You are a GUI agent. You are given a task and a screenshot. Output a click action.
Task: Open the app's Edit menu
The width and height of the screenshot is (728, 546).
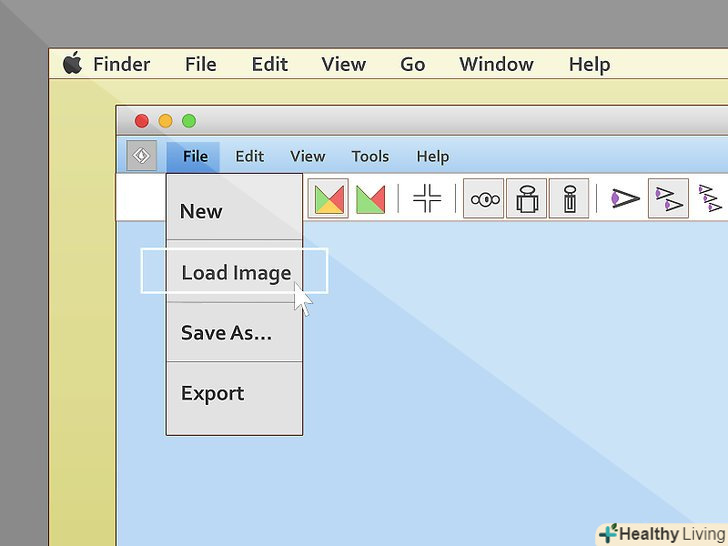pyautogui.click(x=249, y=156)
